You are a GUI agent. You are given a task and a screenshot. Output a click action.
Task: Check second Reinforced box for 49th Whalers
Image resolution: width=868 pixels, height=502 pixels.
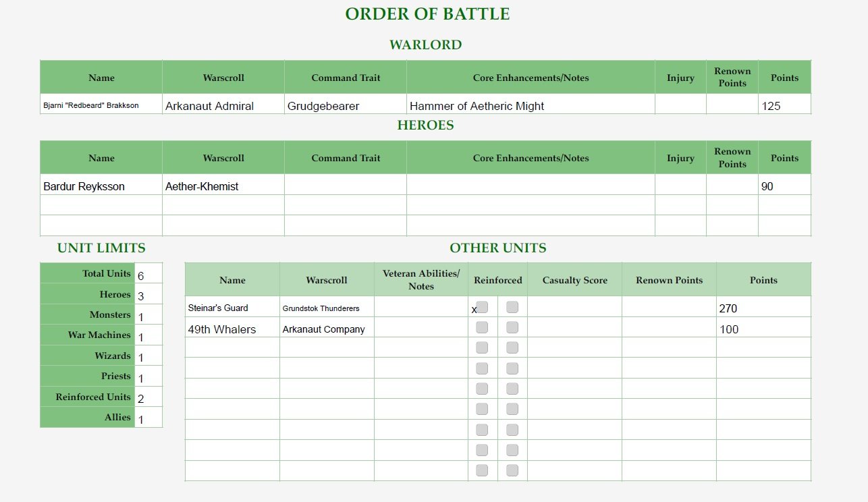pos(512,327)
